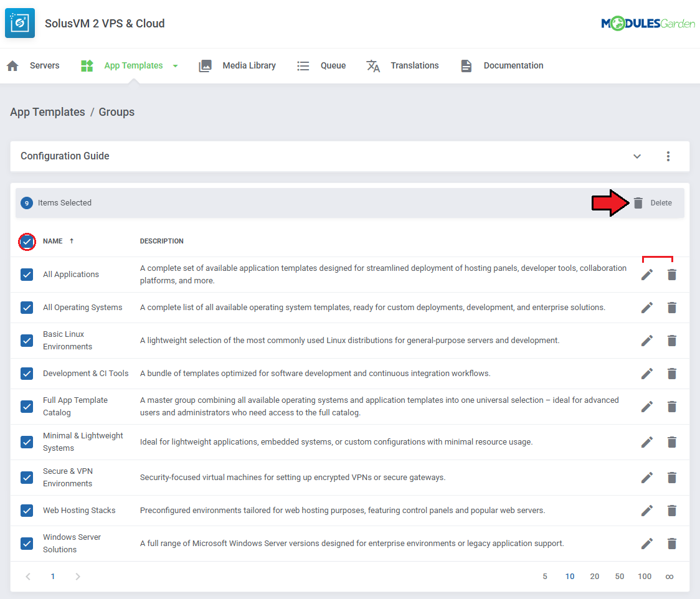Uncheck the select-all checkbox in header
This screenshot has width=700, height=599.
[x=27, y=242]
